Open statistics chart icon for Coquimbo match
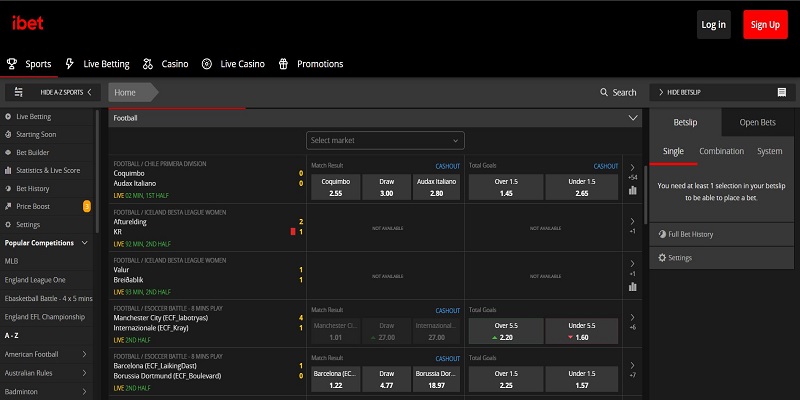The image size is (800, 400). 632,190
